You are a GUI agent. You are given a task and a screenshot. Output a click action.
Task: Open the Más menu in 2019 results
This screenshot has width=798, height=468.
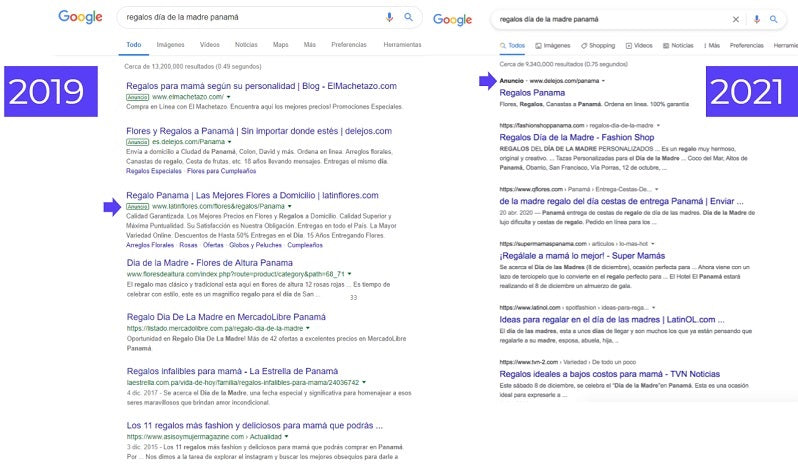310,45
